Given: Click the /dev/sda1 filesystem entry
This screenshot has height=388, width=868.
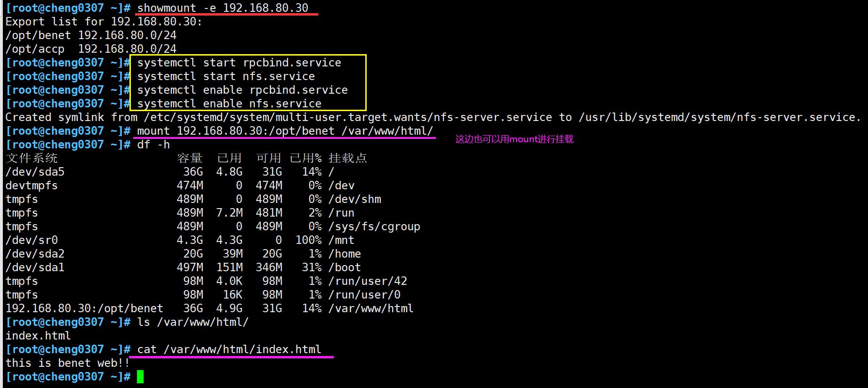Looking at the screenshot, I should (x=35, y=267).
